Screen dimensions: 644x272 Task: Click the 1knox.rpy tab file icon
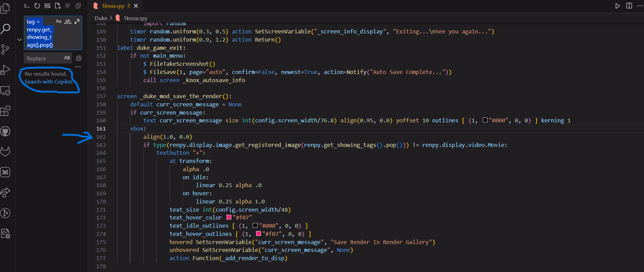coord(96,6)
